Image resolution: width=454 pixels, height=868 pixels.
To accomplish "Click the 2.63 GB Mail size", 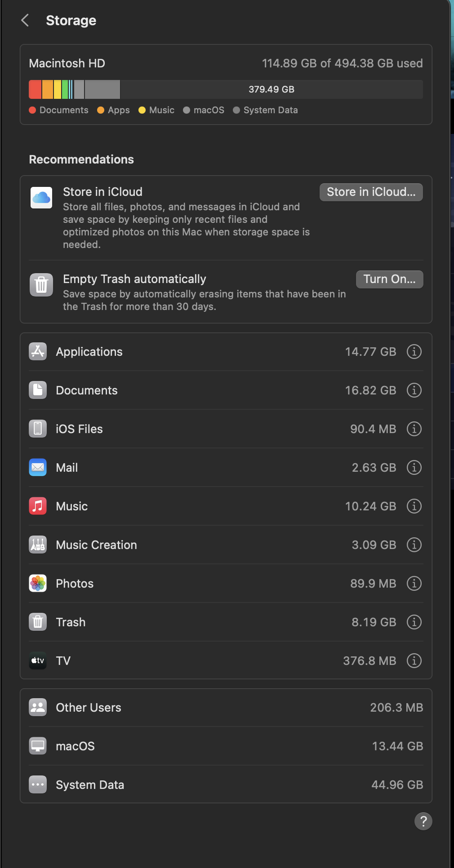I will tap(374, 467).
